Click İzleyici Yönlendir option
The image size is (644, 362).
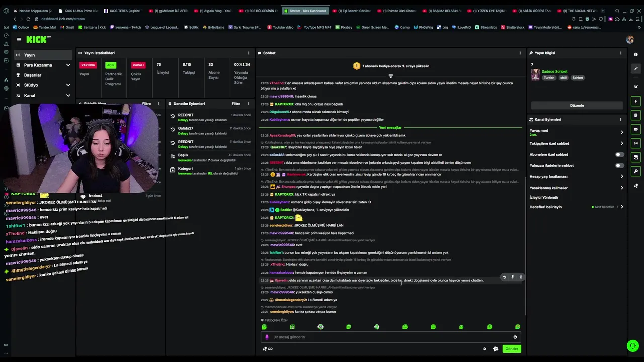pyautogui.click(x=544, y=198)
